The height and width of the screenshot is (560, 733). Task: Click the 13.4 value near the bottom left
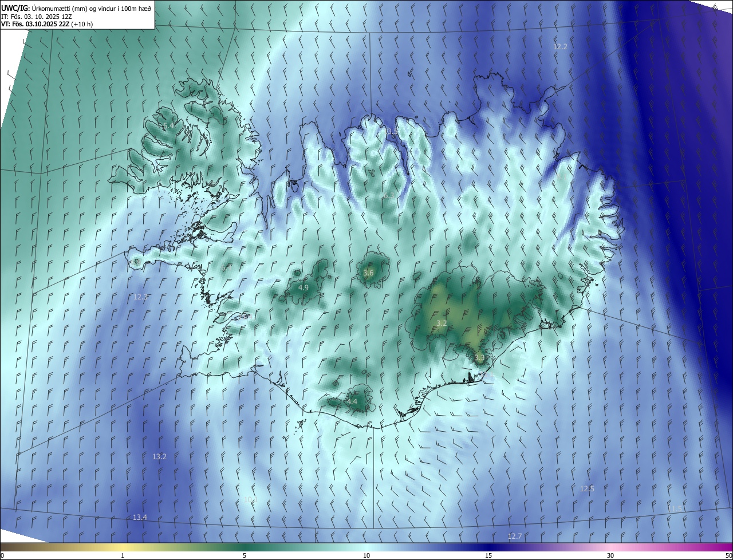140,517
